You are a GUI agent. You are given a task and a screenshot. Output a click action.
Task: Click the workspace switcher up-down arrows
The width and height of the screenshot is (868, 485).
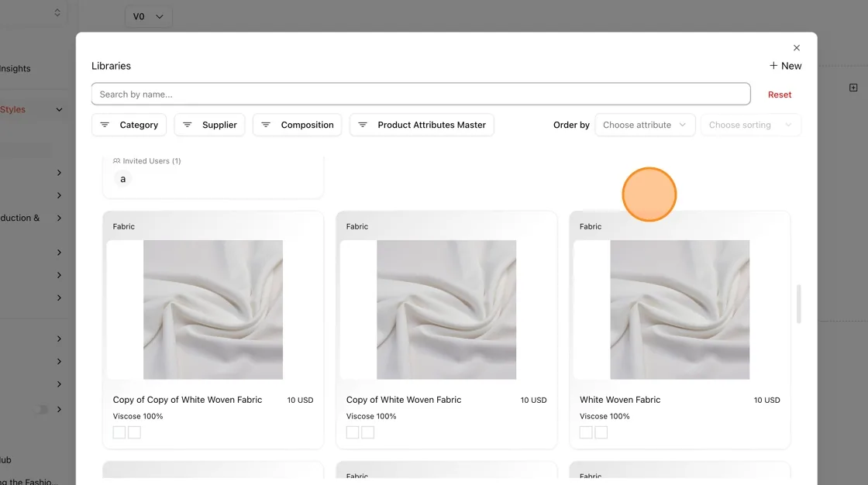pos(57,12)
